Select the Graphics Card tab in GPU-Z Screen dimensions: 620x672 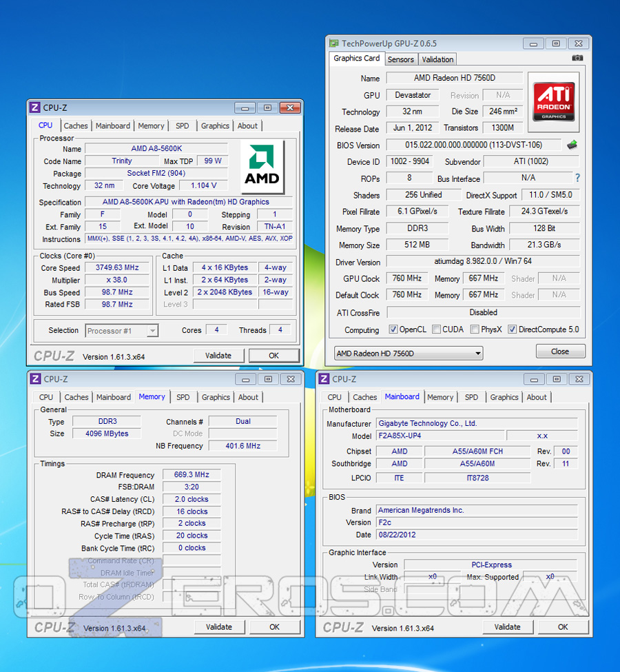coord(356,59)
